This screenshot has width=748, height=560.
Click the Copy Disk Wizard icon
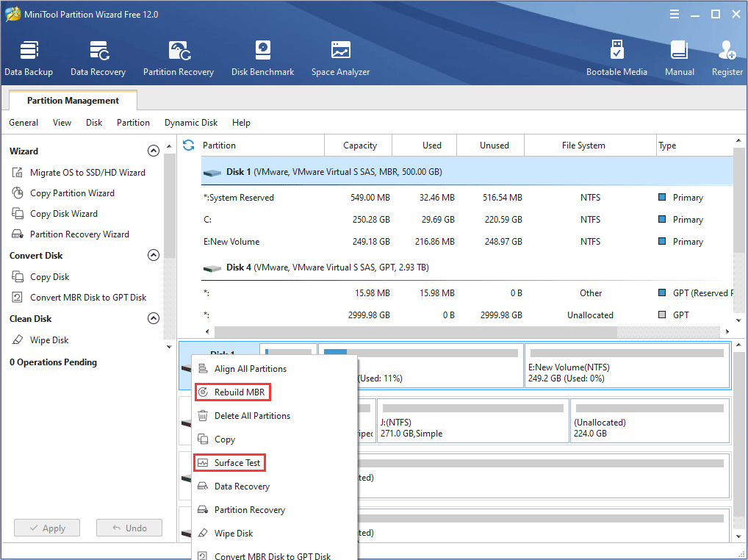pyautogui.click(x=17, y=213)
